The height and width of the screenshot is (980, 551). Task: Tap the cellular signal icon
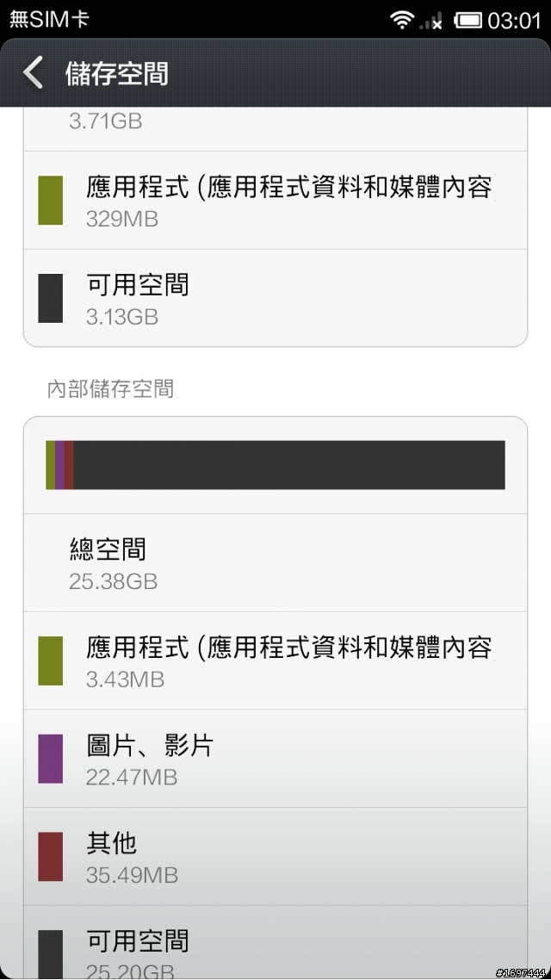pos(431,22)
